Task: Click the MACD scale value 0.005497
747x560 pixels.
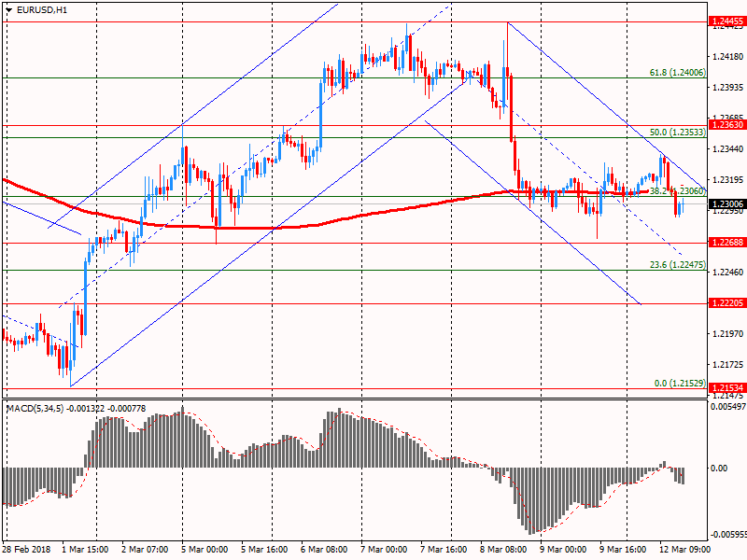Action: click(x=728, y=406)
